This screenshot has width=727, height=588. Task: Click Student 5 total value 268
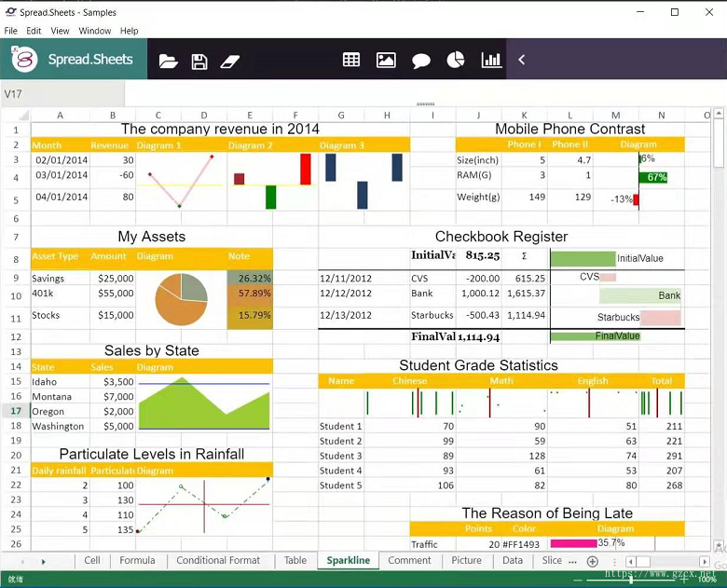(x=662, y=485)
